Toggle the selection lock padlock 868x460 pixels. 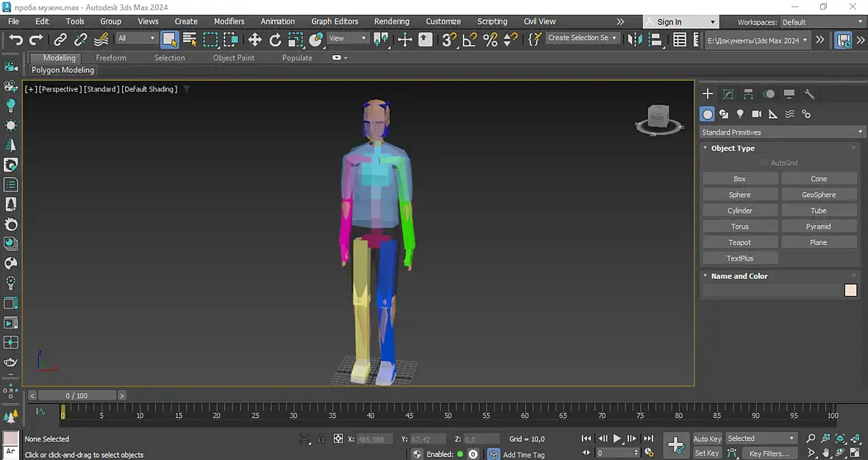(321, 439)
